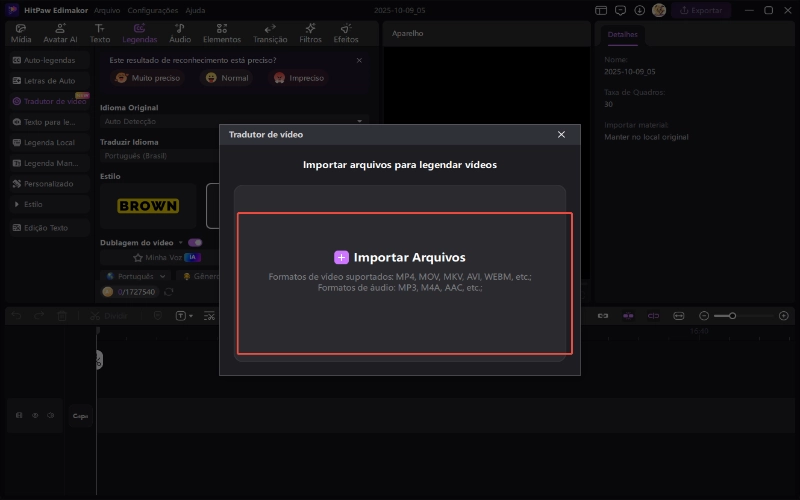Open the Configurações menu
Image resolution: width=800 pixels, height=500 pixels.
(153, 10)
